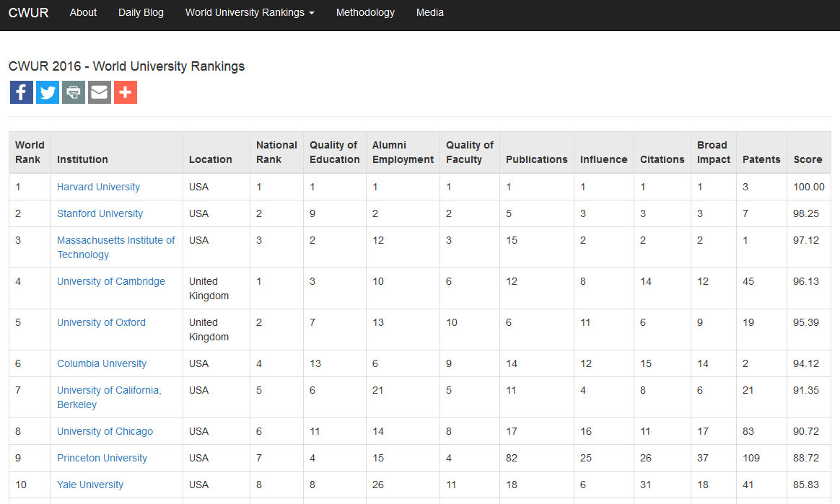Select Cambridge's score 96.13

pyautogui.click(x=806, y=281)
